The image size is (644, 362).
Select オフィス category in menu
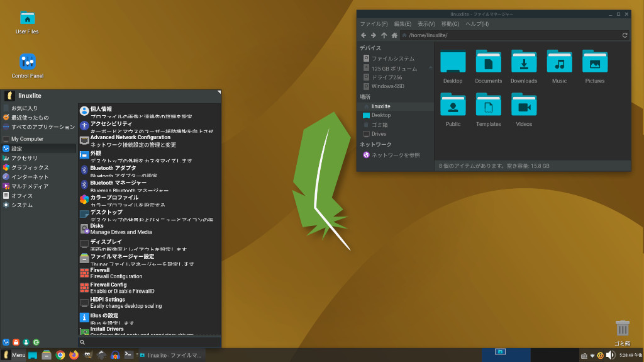38,196
